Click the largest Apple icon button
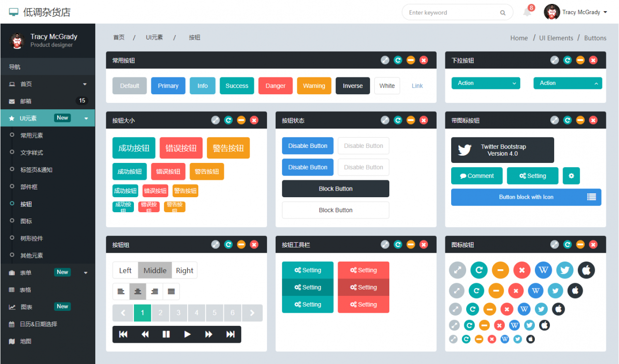 586,270
